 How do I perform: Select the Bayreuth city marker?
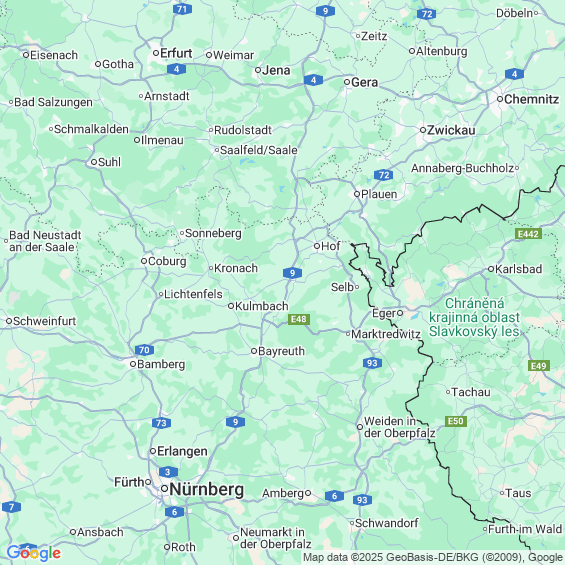click(x=254, y=351)
